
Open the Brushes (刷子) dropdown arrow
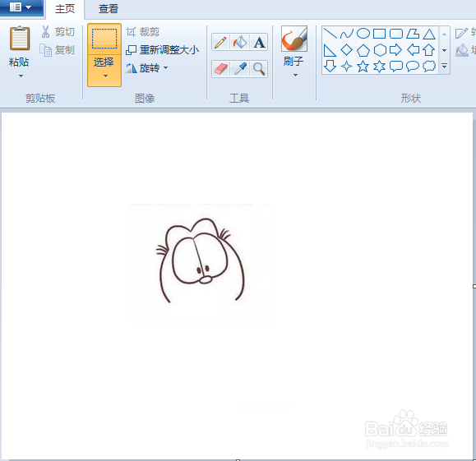295,76
